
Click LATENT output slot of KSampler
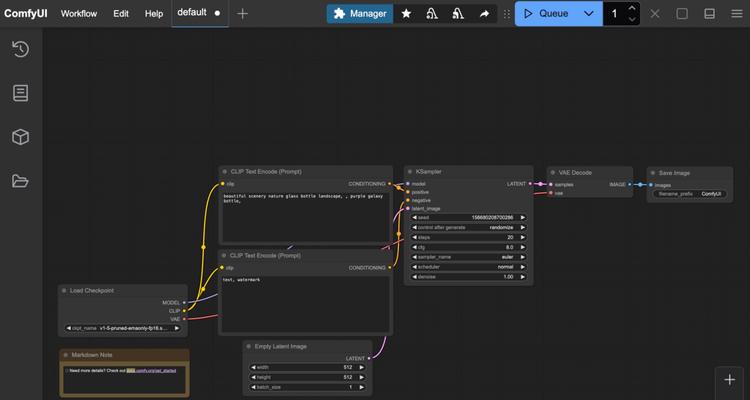[530, 184]
